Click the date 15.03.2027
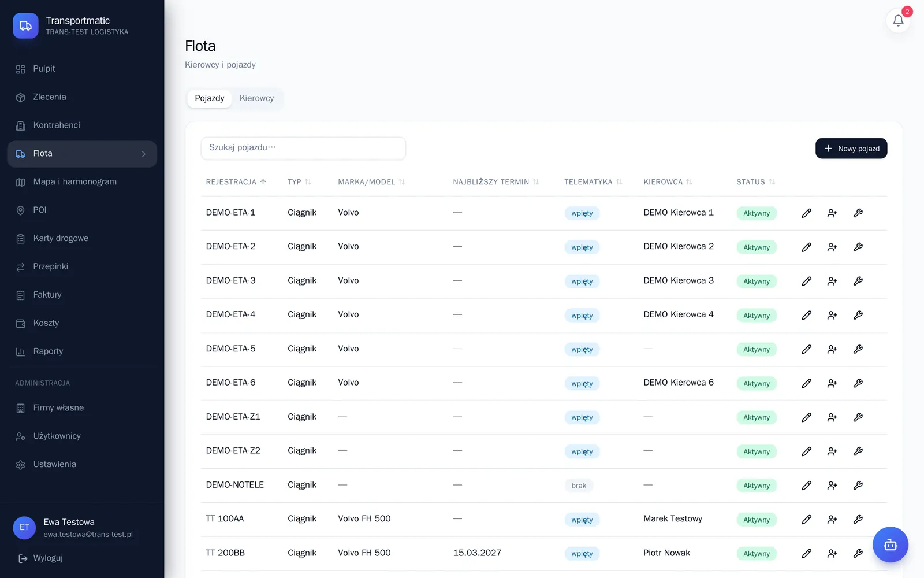Screen dimensions: 924x578 (x=477, y=553)
